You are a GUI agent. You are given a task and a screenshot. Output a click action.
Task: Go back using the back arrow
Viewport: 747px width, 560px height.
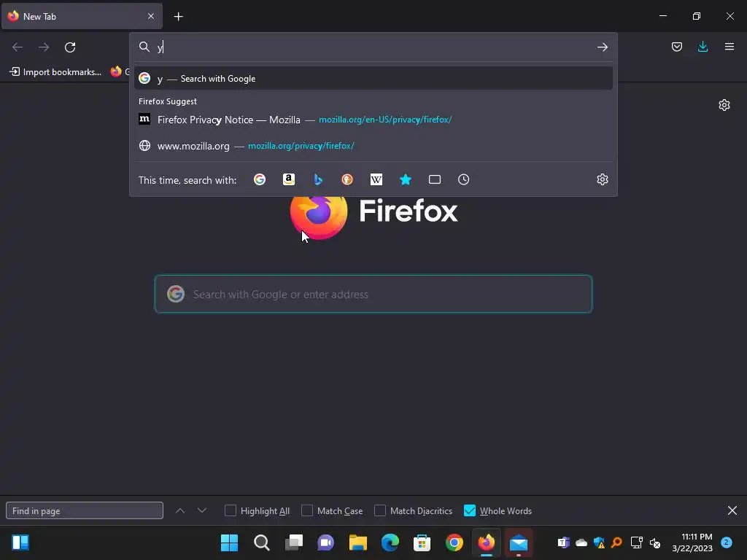pos(18,47)
